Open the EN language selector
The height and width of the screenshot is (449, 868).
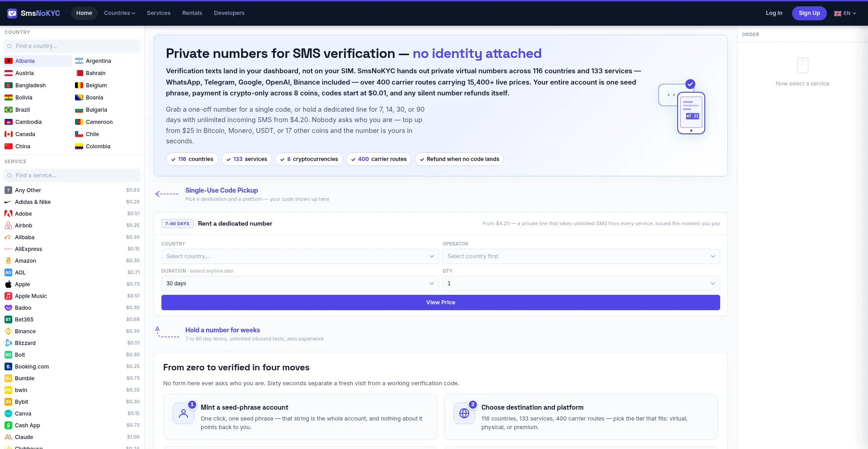point(845,14)
